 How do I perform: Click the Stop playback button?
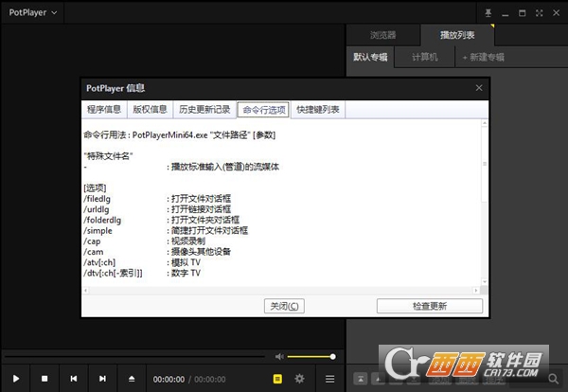coord(44,379)
